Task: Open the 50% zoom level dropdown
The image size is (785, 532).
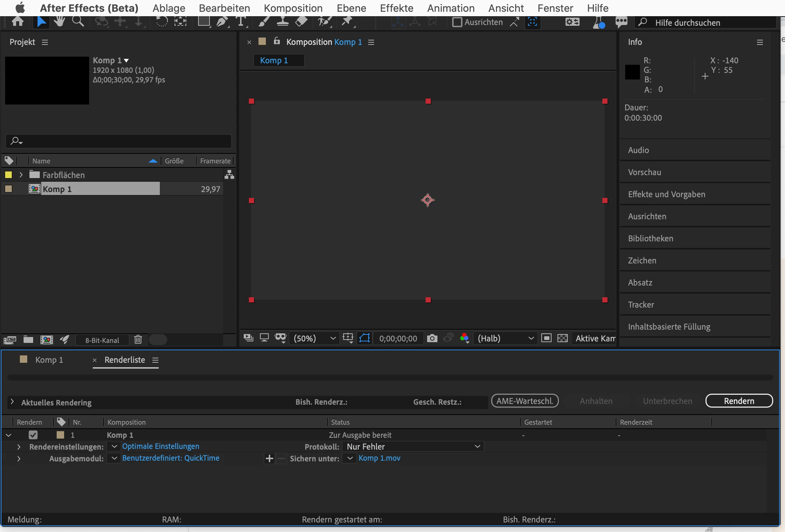Action: (x=314, y=338)
